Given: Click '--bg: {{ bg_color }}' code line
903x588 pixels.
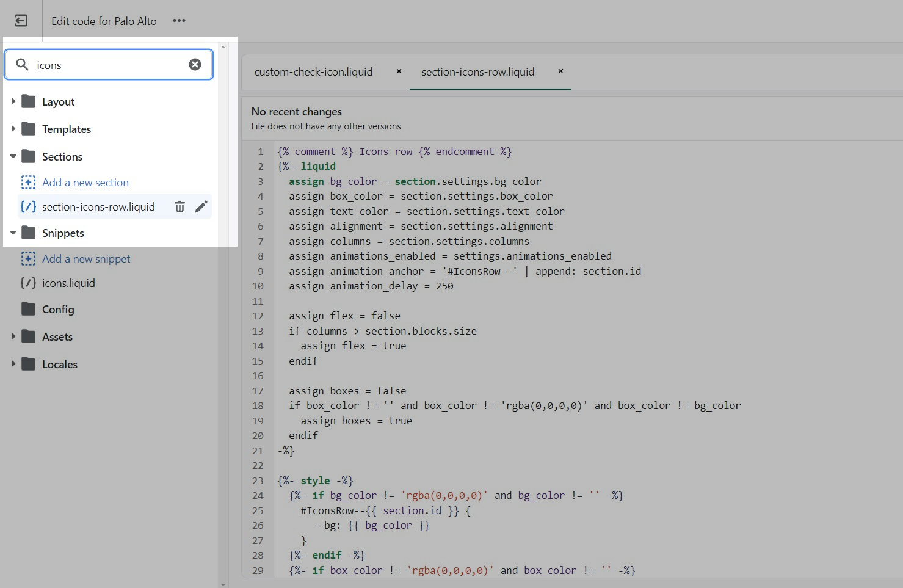Looking at the screenshot, I should [371, 525].
